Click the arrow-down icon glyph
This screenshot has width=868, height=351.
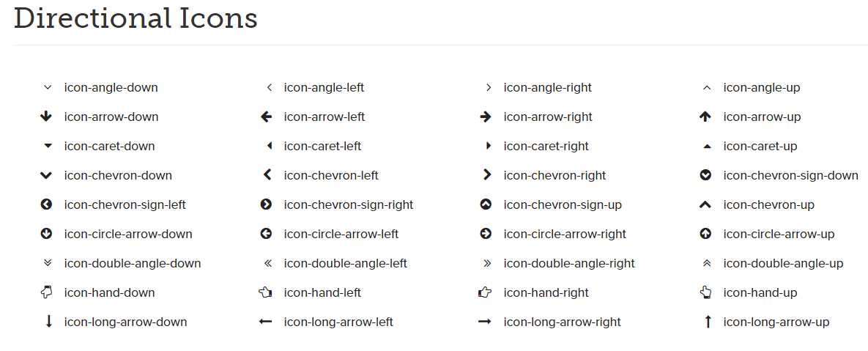[47, 117]
